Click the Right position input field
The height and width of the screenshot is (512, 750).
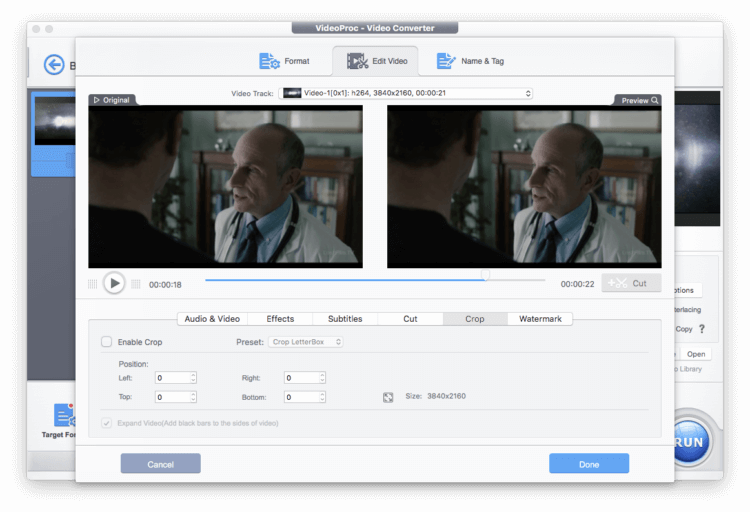click(301, 378)
